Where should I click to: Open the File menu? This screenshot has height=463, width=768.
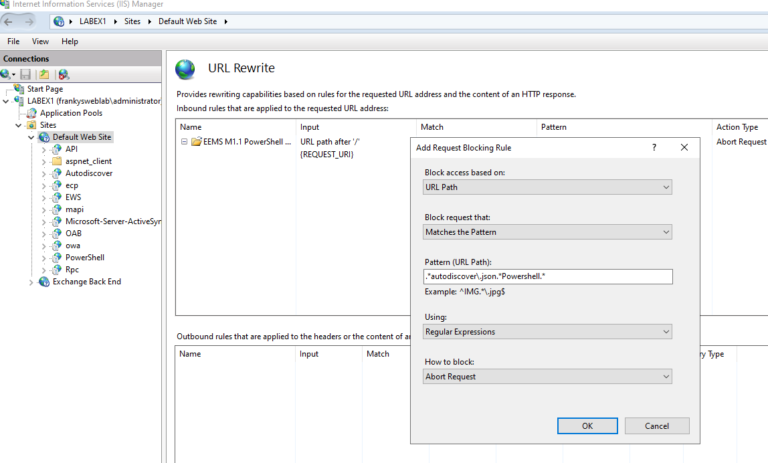pyautogui.click(x=14, y=42)
